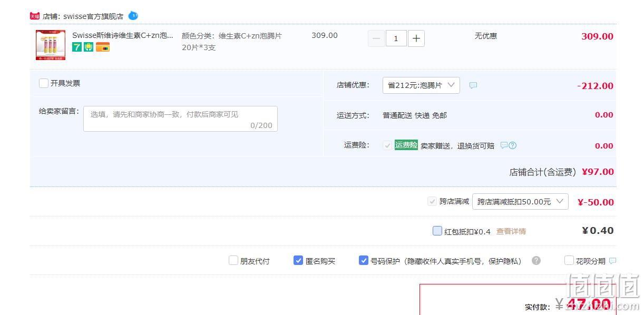Open the circled question mark beside 运费险
644x315 pixels.
click(512, 145)
